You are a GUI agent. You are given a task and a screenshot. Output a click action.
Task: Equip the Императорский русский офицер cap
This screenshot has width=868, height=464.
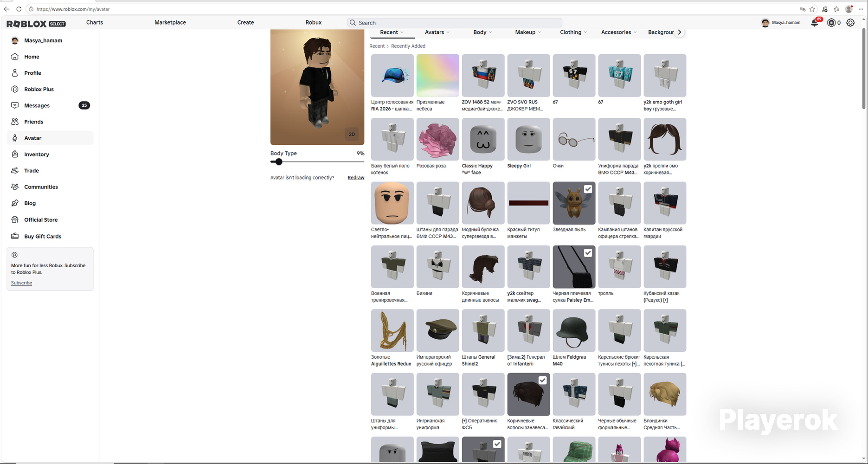tap(437, 330)
